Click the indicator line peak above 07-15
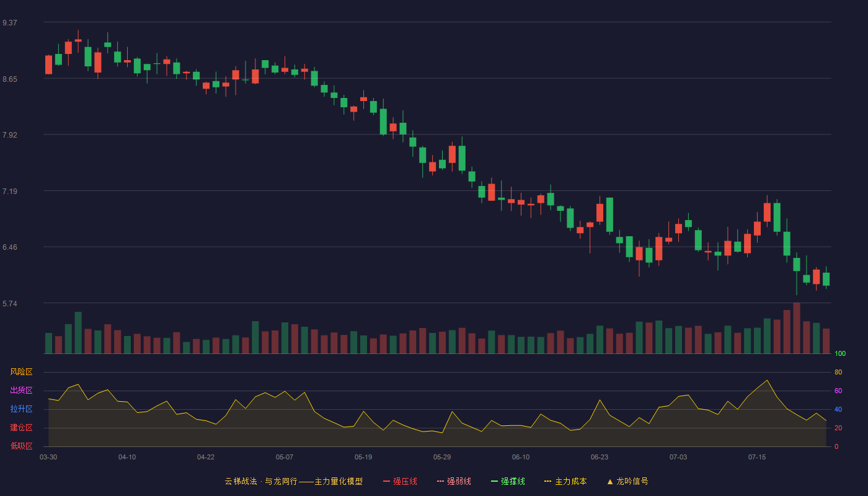The image size is (868, 496). point(767,380)
